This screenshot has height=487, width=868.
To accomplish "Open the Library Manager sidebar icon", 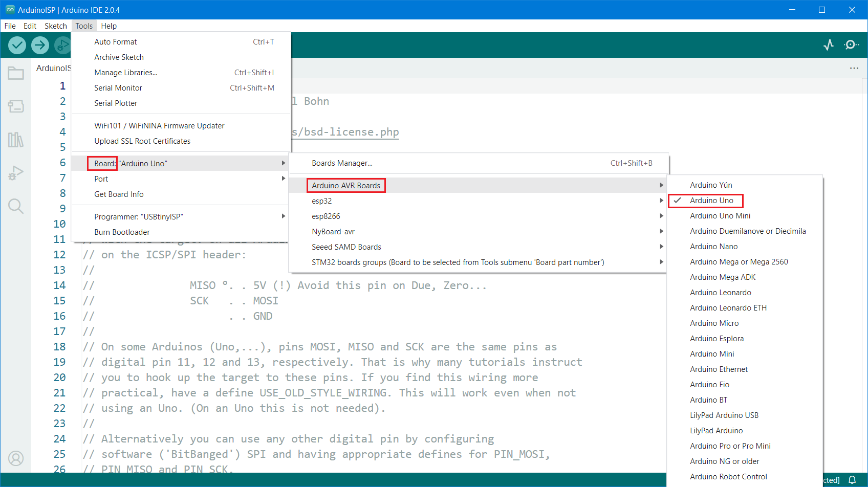I will coord(16,140).
